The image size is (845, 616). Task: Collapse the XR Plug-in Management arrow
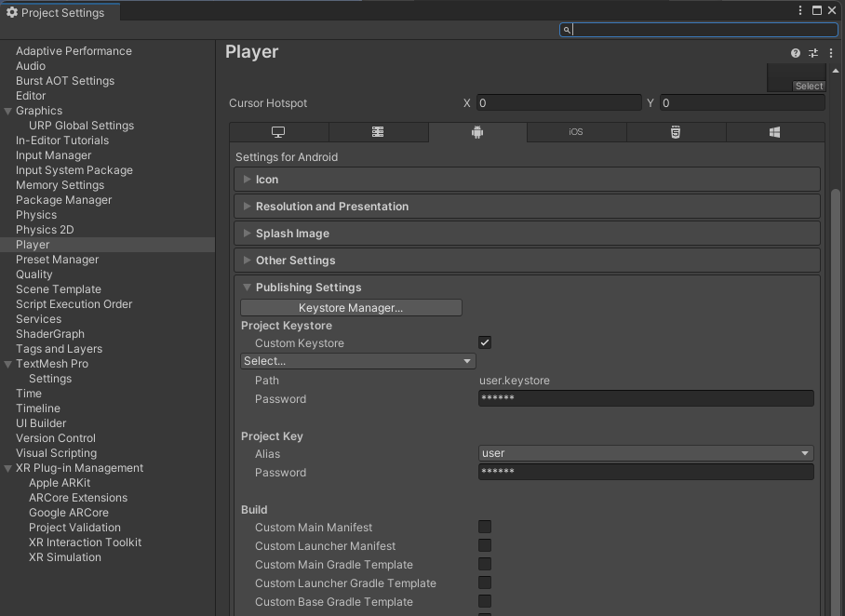click(x=7, y=469)
